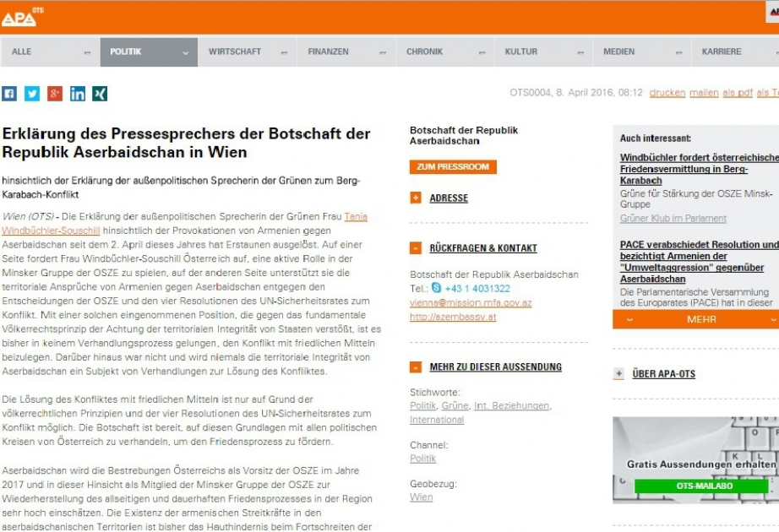Click the green OTS-MAILABO button
This screenshot has height=532, width=779.
point(701,486)
